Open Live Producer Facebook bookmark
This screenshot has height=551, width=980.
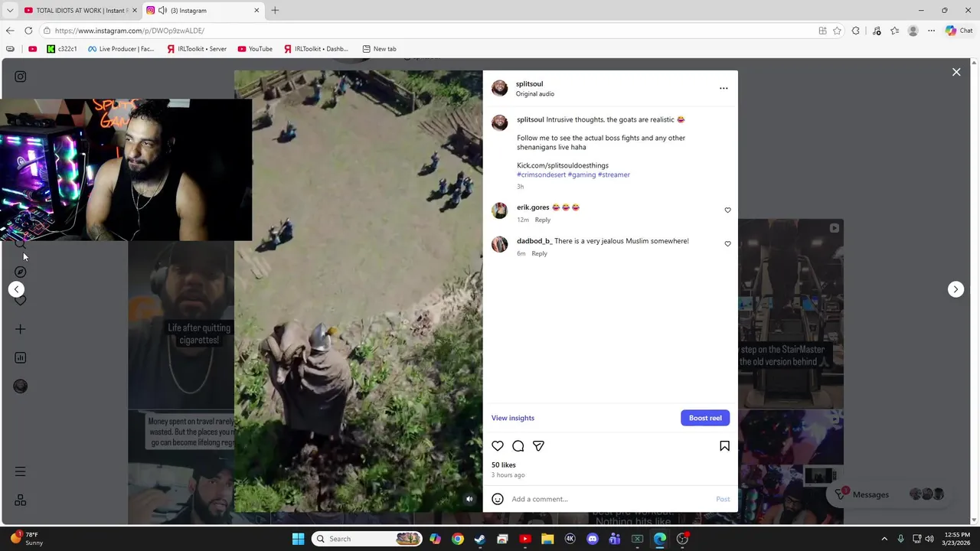pyautogui.click(x=121, y=49)
